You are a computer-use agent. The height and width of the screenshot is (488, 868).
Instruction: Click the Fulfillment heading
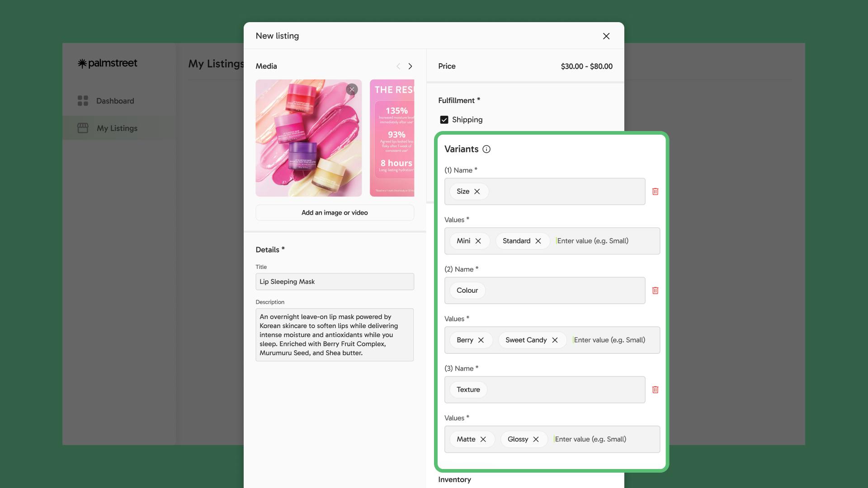coord(459,100)
